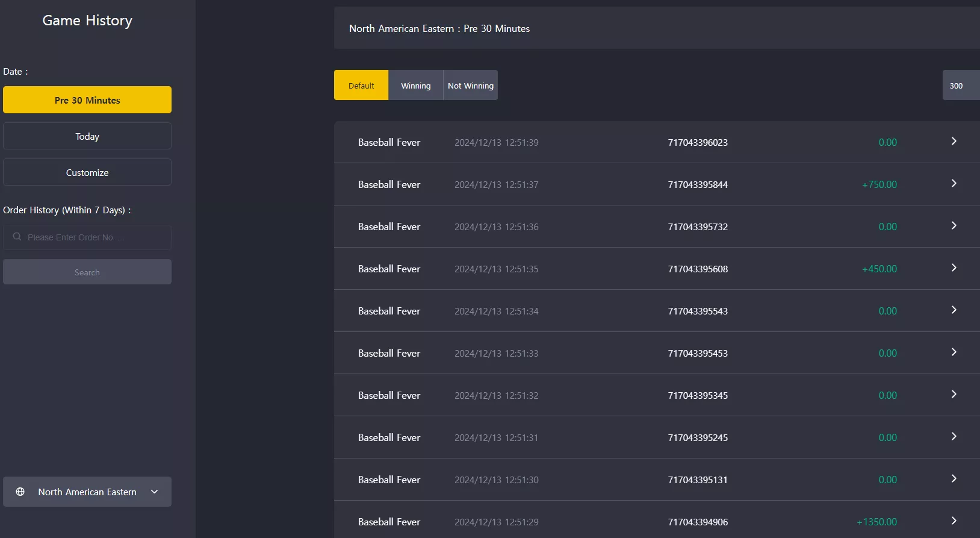The image size is (980, 538).
Task: Click order number 717043395732
Action: tap(698, 227)
